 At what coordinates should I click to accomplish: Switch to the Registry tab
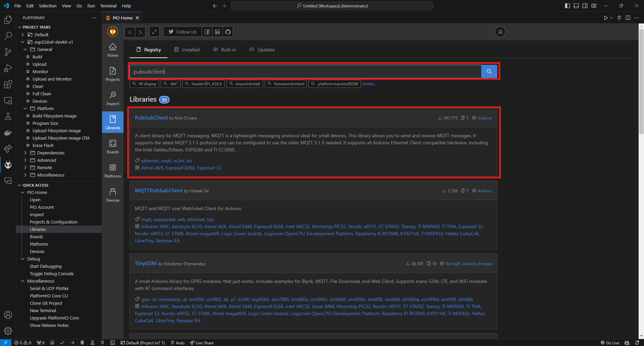pos(149,50)
